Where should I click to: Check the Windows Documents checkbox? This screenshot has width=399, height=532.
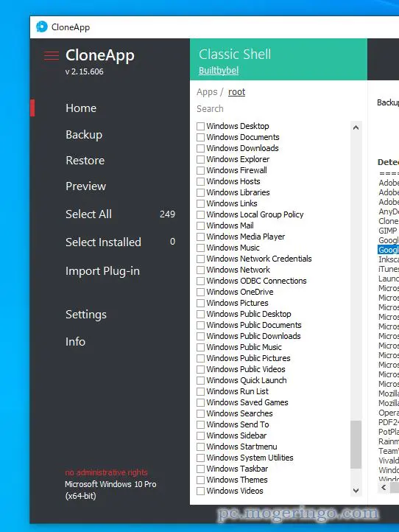(201, 137)
